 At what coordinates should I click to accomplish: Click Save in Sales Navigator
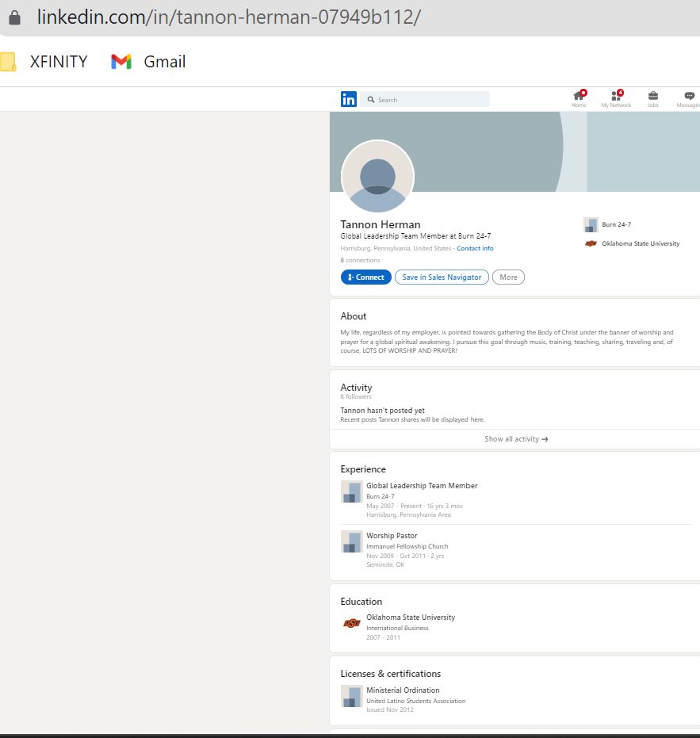442,277
